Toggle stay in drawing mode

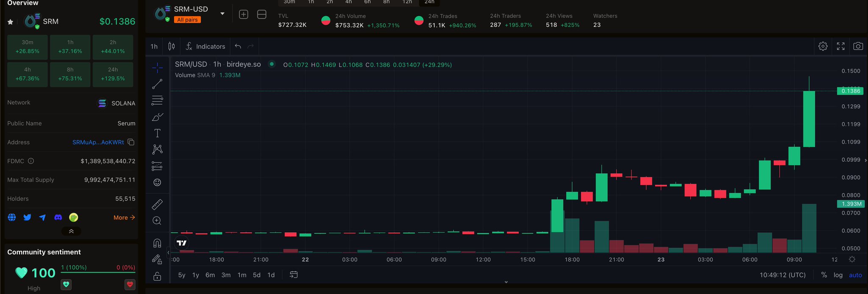coord(157,260)
